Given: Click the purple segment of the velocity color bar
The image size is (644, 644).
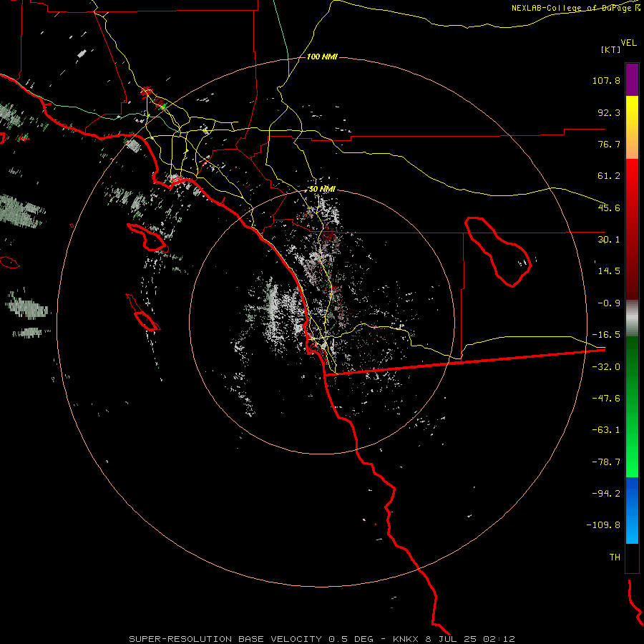Looking at the screenshot, I should coord(632,79).
